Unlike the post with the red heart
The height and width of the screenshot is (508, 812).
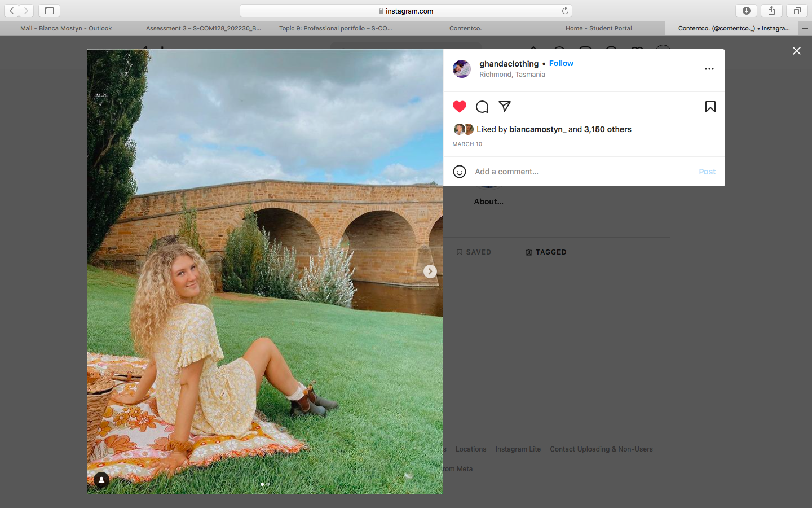point(460,107)
